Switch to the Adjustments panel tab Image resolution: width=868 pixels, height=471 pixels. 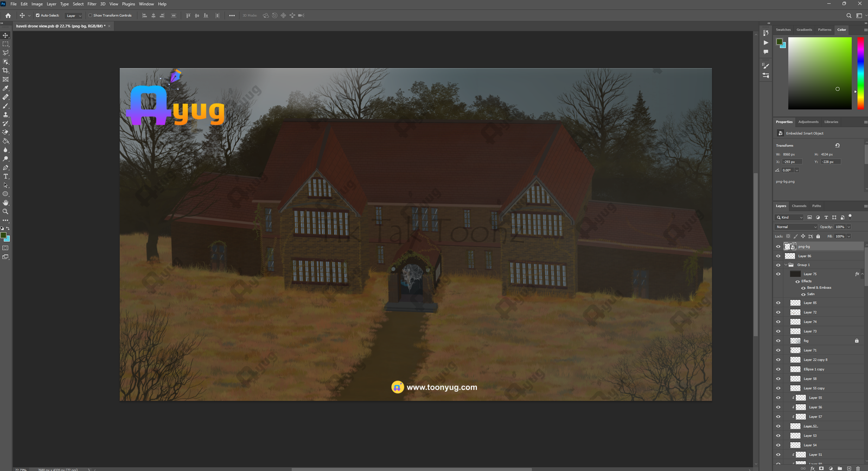(x=808, y=122)
